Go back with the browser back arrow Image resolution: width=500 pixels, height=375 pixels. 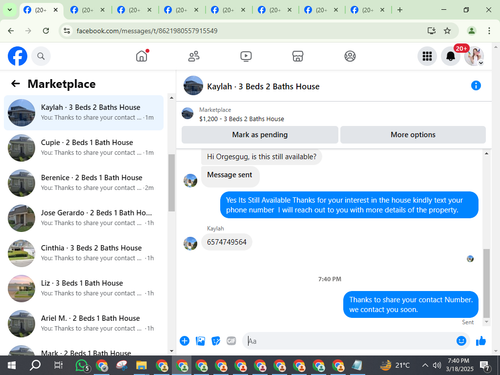(11, 31)
